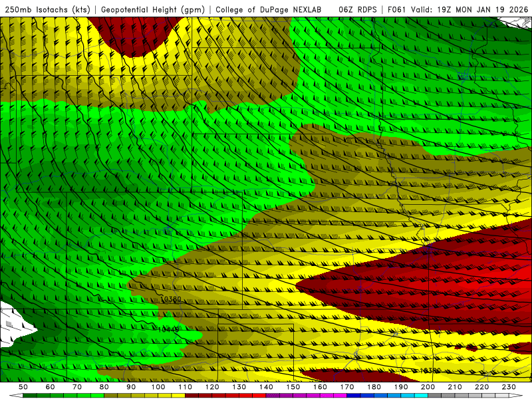Click the 200 value on the color scale
The height and width of the screenshot is (399, 532).
[428, 387]
